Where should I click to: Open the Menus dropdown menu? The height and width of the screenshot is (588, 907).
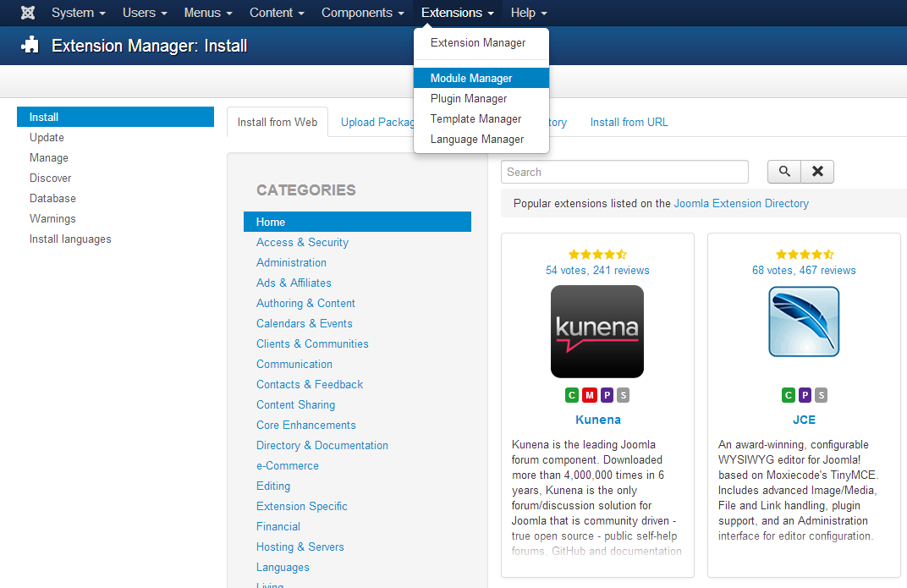pos(208,13)
